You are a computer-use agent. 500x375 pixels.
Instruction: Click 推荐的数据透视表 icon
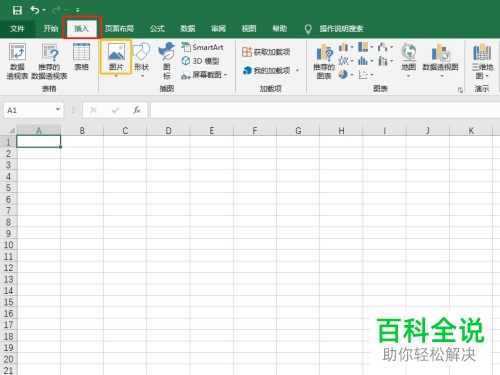coord(50,61)
